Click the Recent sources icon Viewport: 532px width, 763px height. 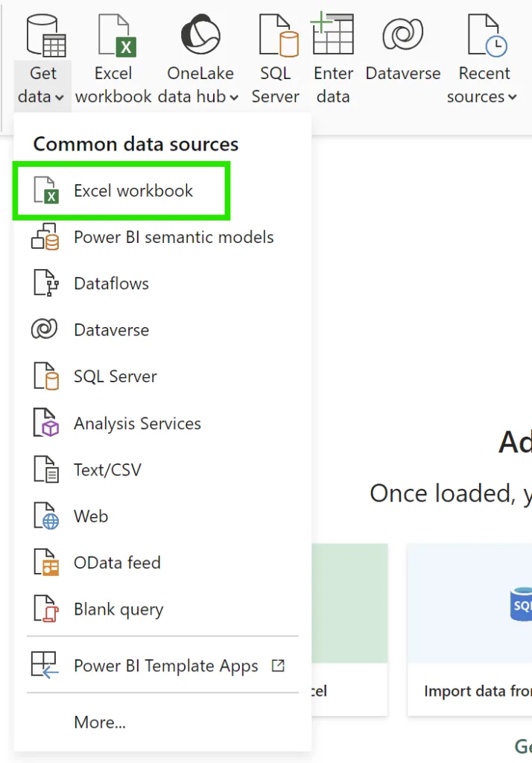[487, 35]
